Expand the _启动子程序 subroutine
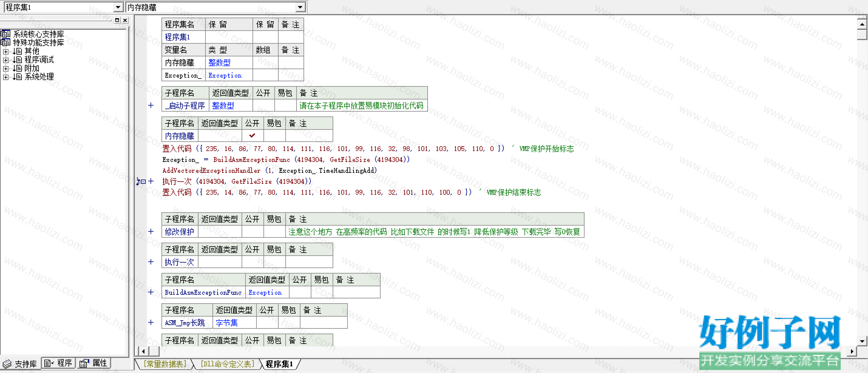 coord(151,105)
